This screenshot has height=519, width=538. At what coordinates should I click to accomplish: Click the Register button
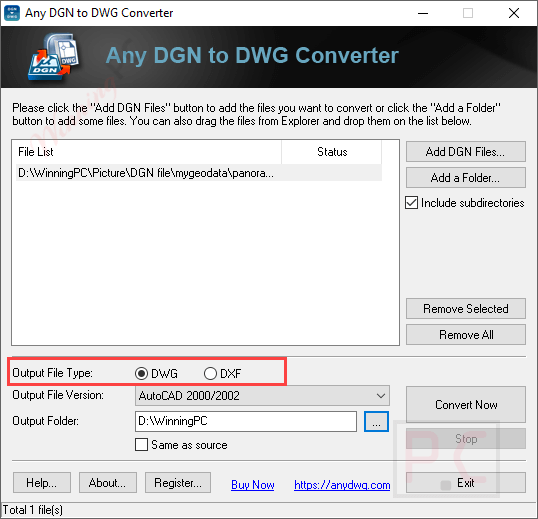click(x=178, y=483)
